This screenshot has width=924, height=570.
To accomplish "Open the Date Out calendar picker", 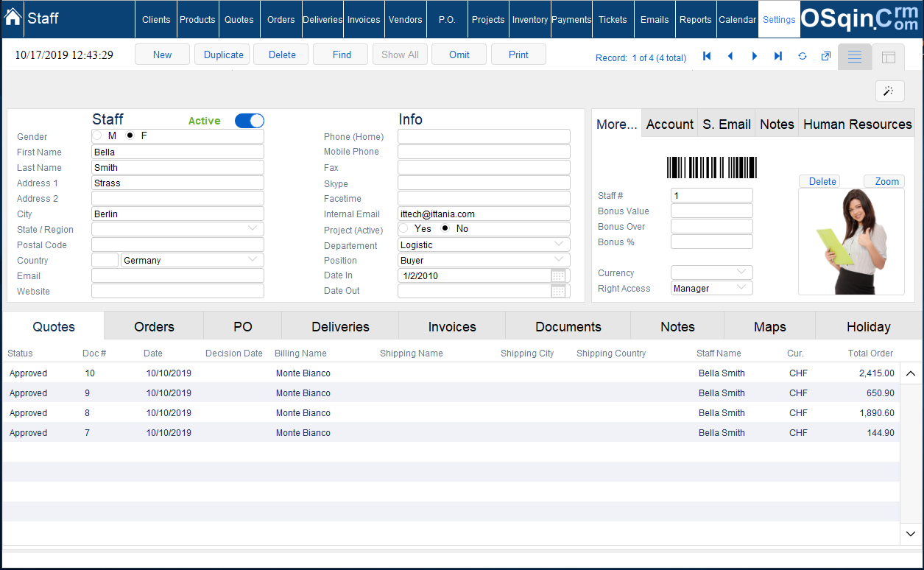I will click(559, 291).
